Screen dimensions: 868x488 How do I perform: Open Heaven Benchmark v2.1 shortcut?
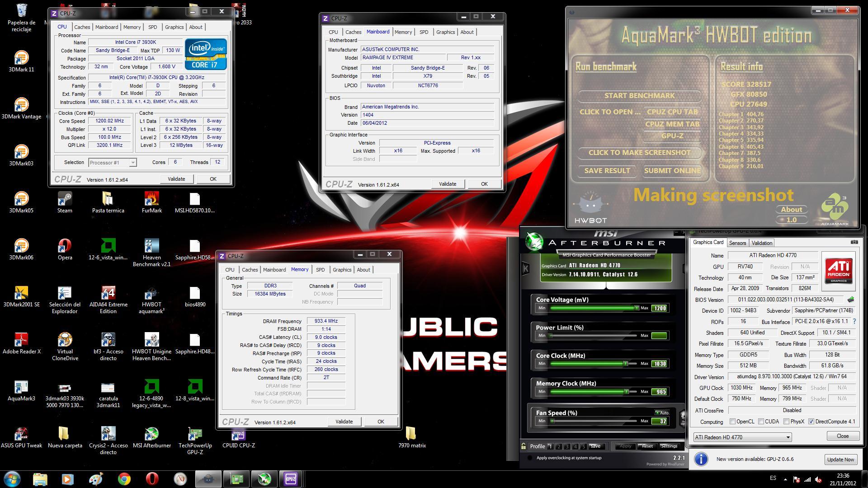click(x=151, y=252)
